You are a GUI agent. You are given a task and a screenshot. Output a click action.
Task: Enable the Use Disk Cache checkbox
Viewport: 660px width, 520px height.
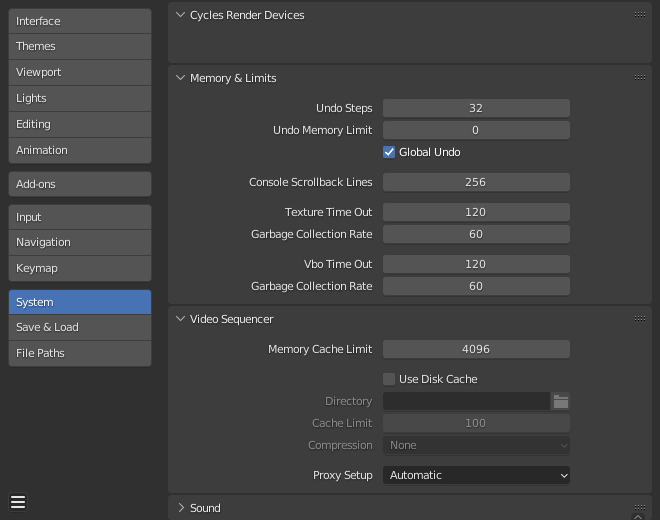(x=390, y=379)
